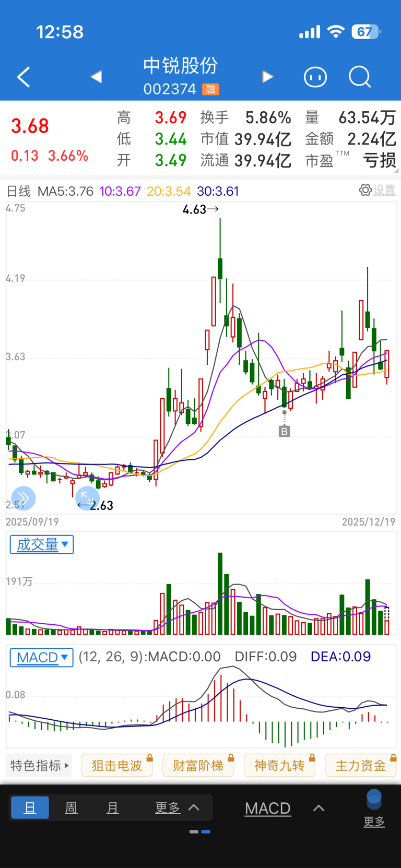Tap the end date 2025/12/19

(x=369, y=522)
